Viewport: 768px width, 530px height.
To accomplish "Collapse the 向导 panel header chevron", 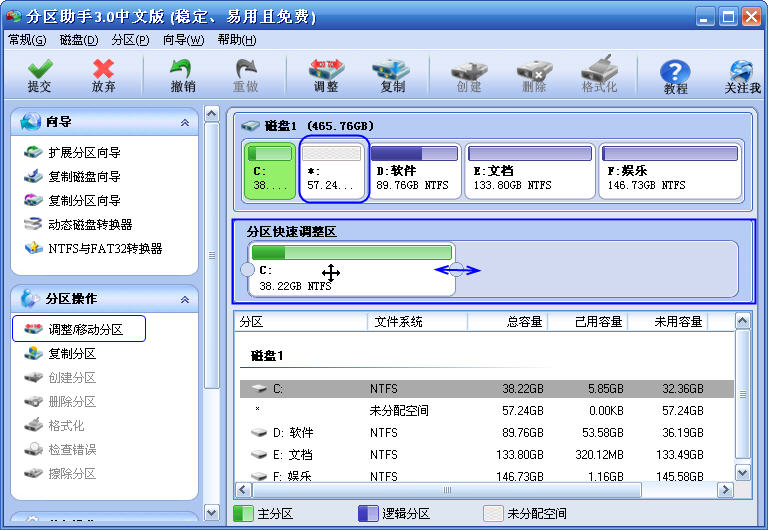I will tap(184, 122).
